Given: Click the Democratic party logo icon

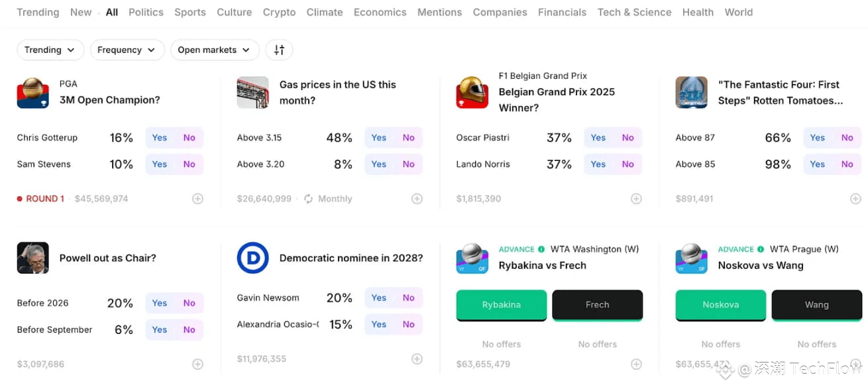Looking at the screenshot, I should 252,258.
